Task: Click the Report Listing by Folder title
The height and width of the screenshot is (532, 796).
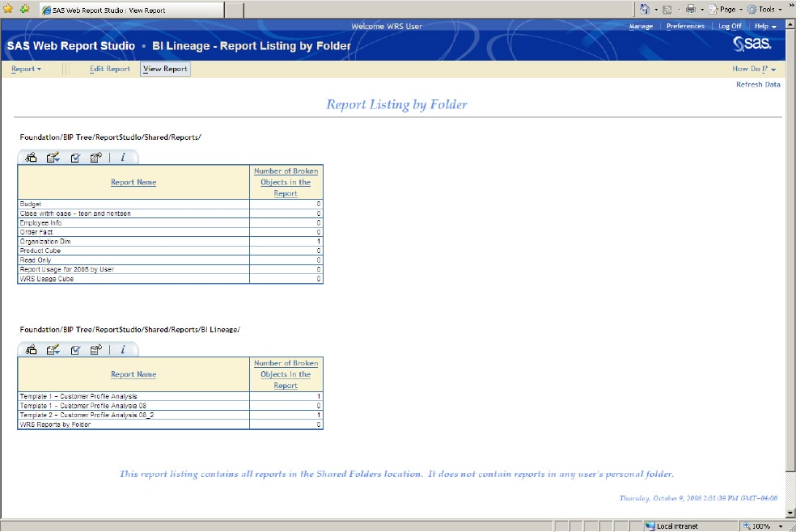Action: pos(396,104)
